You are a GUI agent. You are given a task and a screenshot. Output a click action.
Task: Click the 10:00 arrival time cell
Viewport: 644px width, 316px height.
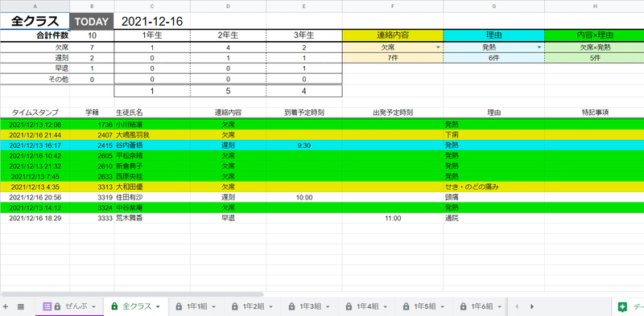tap(304, 197)
